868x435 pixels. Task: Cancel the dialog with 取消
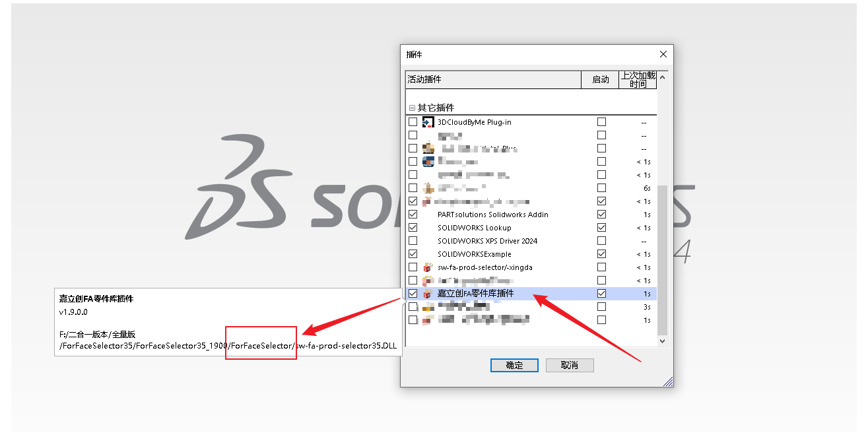[x=570, y=365]
